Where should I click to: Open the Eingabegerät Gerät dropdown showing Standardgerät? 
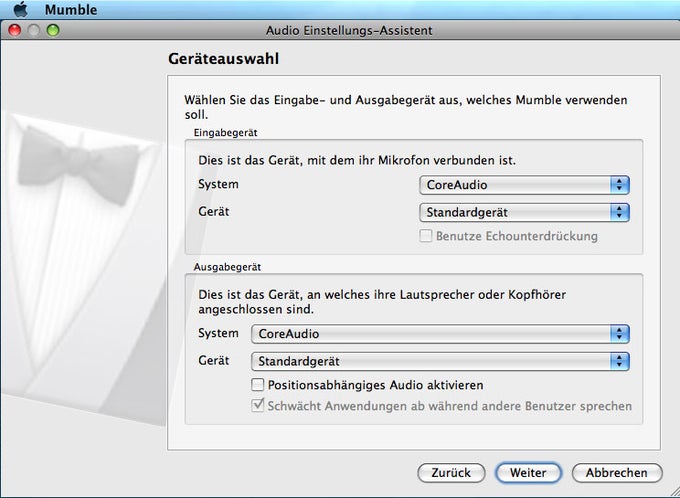pos(524,213)
